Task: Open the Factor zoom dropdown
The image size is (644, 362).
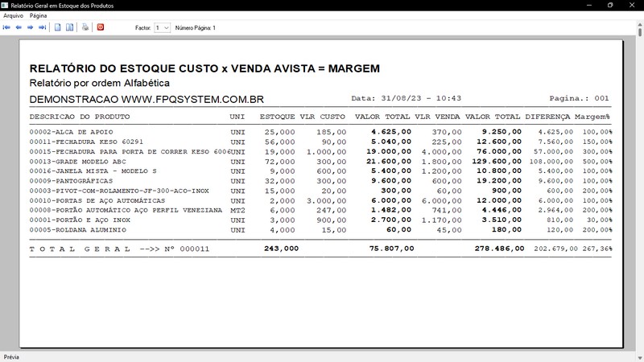Action: (x=163, y=28)
